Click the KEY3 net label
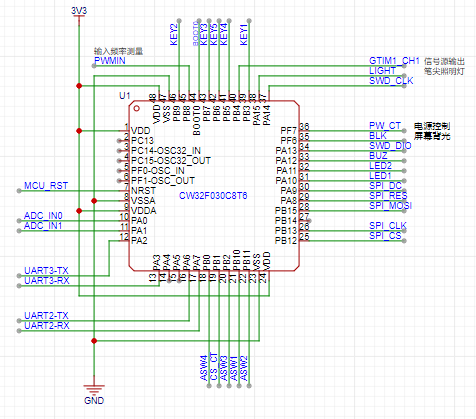 [x=204, y=35]
